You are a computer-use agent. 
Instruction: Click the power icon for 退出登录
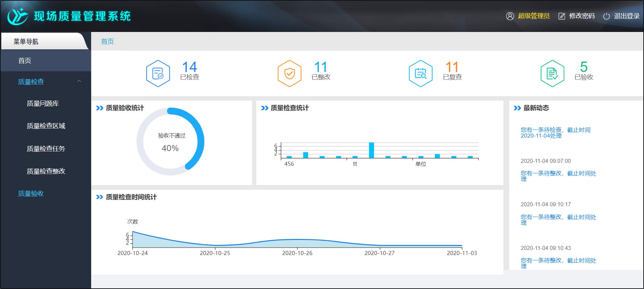606,16
